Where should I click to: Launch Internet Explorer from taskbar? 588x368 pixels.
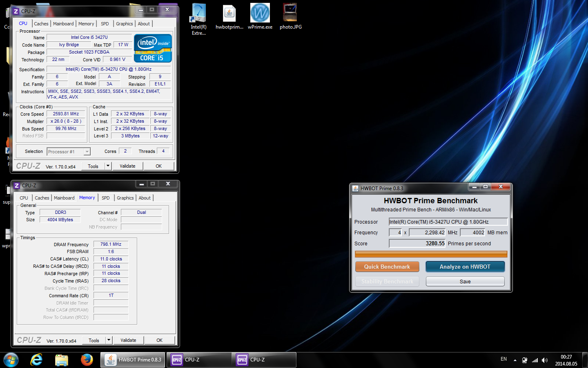coord(36,360)
